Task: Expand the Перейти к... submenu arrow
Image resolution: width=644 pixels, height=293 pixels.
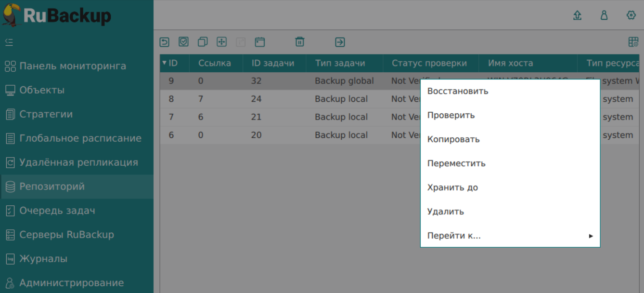Action: (591, 236)
